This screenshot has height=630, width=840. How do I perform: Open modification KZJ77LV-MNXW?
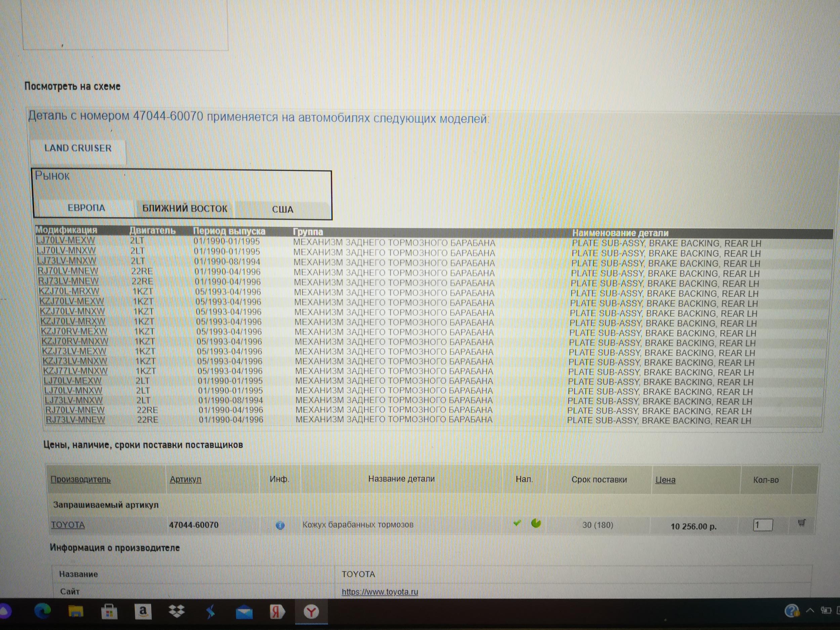75,371
